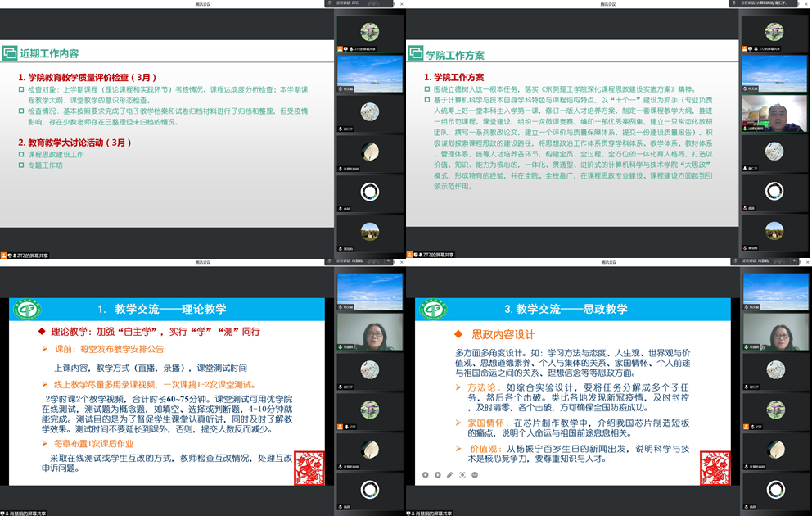The image size is (812, 516).
Task: Select the woman's webcam video in the bottom-left window
Action: coord(370,331)
